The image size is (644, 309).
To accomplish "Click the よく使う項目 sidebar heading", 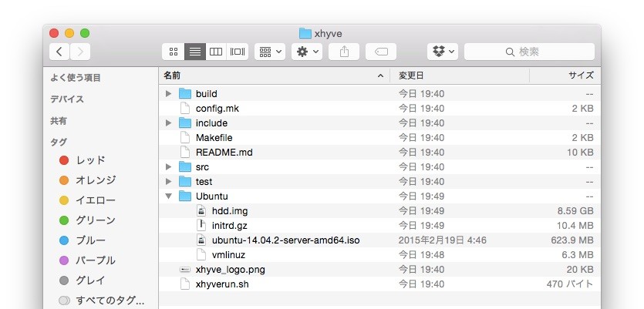I will tap(76, 78).
